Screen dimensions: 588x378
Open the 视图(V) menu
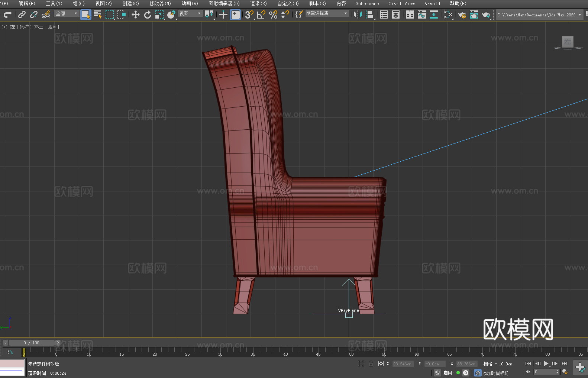103,3
